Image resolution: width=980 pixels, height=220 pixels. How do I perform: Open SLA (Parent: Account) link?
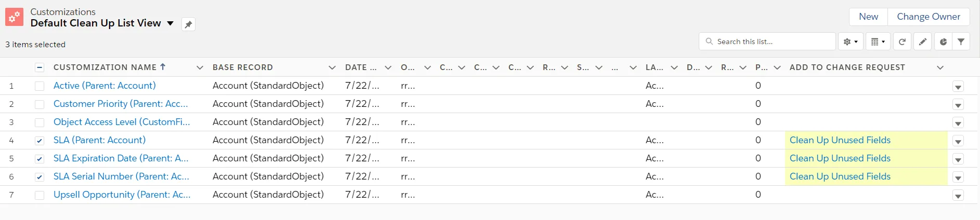point(99,140)
